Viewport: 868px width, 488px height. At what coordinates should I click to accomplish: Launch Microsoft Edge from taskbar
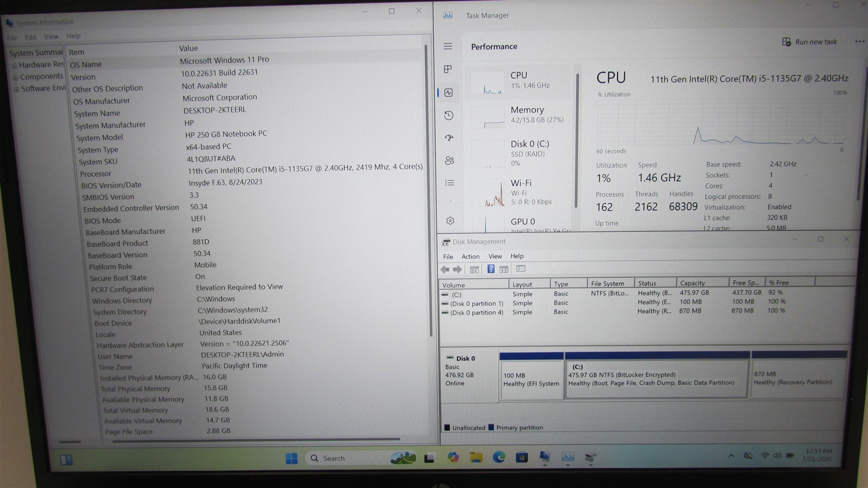point(499,457)
